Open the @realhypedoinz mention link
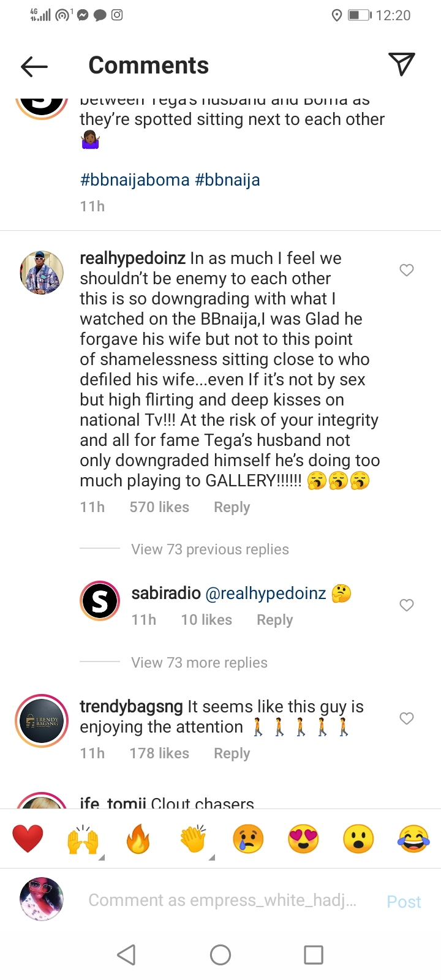 [x=265, y=593]
